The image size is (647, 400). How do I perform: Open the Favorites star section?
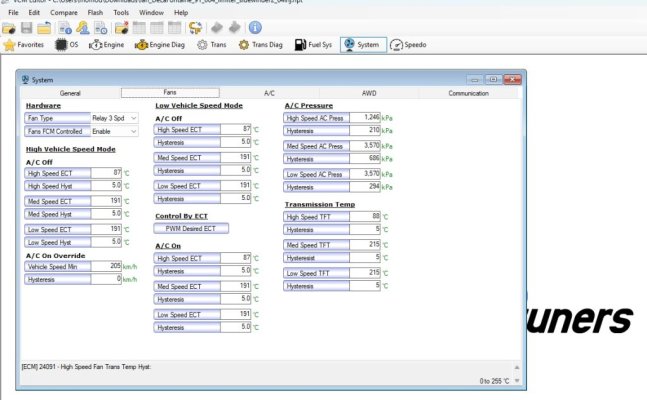(x=24, y=45)
